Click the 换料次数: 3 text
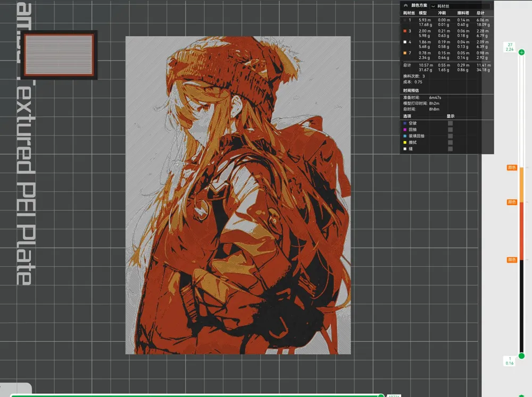Viewport: 532px width, 397px height. click(x=414, y=76)
